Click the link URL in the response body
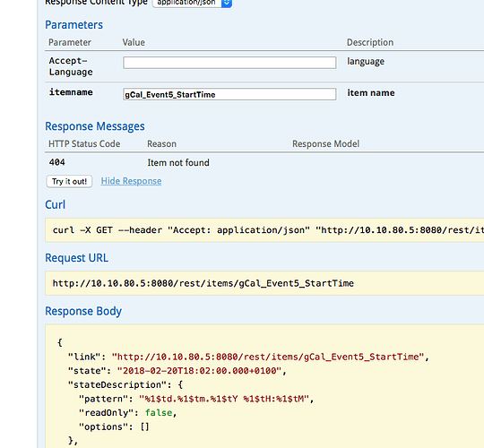484x448 pixels. (x=268, y=357)
